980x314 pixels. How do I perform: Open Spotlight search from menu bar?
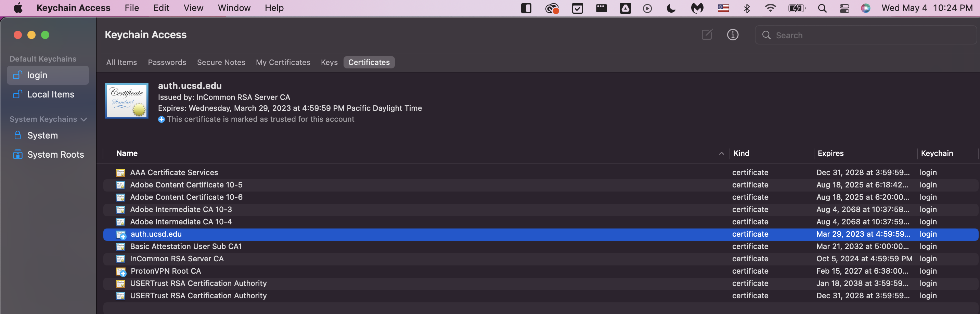[x=822, y=8]
